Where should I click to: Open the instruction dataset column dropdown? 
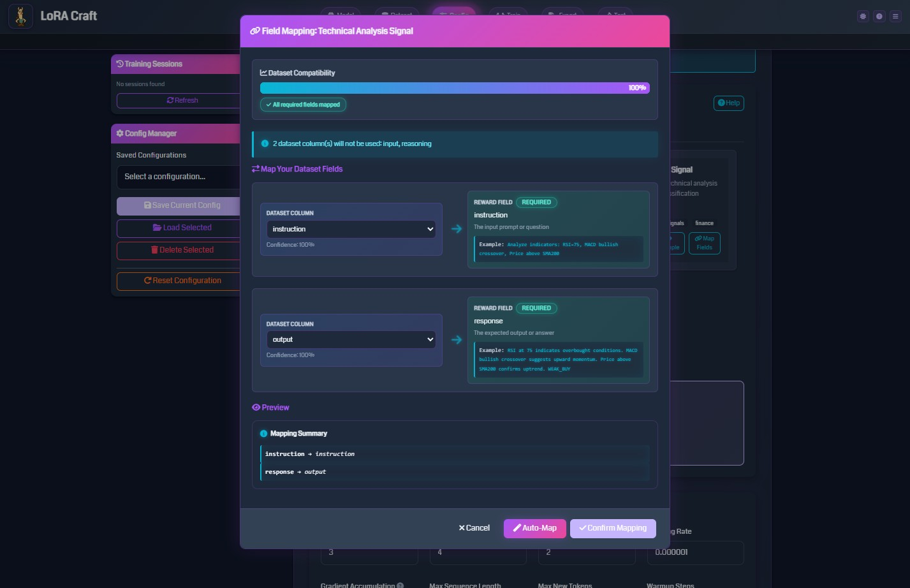pos(351,230)
